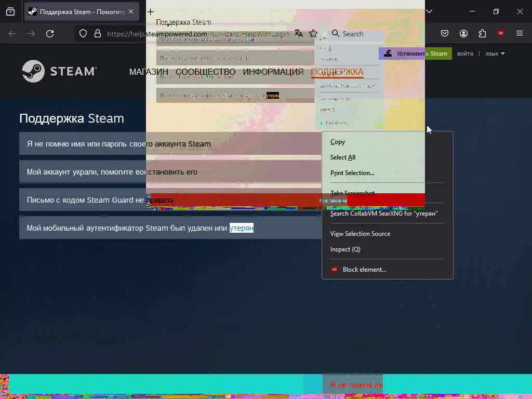Viewport: 532px width, 399px height.
Task: Open the list all tabs chevron
Action: (429, 11)
